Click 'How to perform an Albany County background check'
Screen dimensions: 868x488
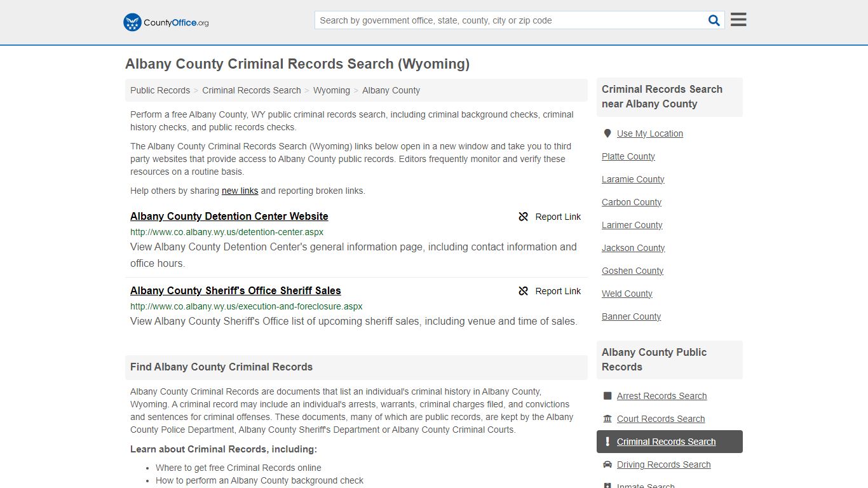(260, 480)
